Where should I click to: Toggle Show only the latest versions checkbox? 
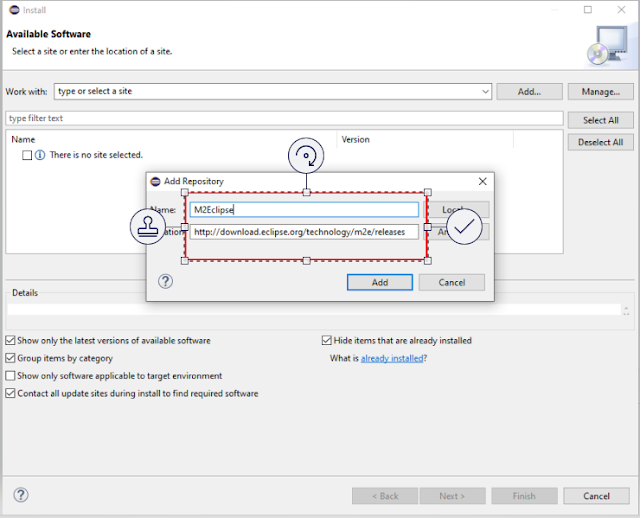coord(10,340)
